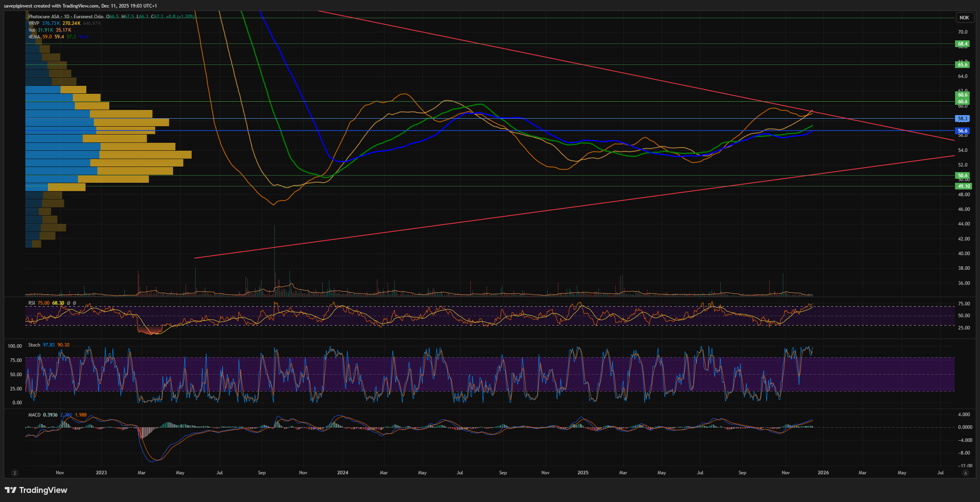980x502 pixels.
Task: Select the 4EMA indicator legend
Action: pos(34,37)
